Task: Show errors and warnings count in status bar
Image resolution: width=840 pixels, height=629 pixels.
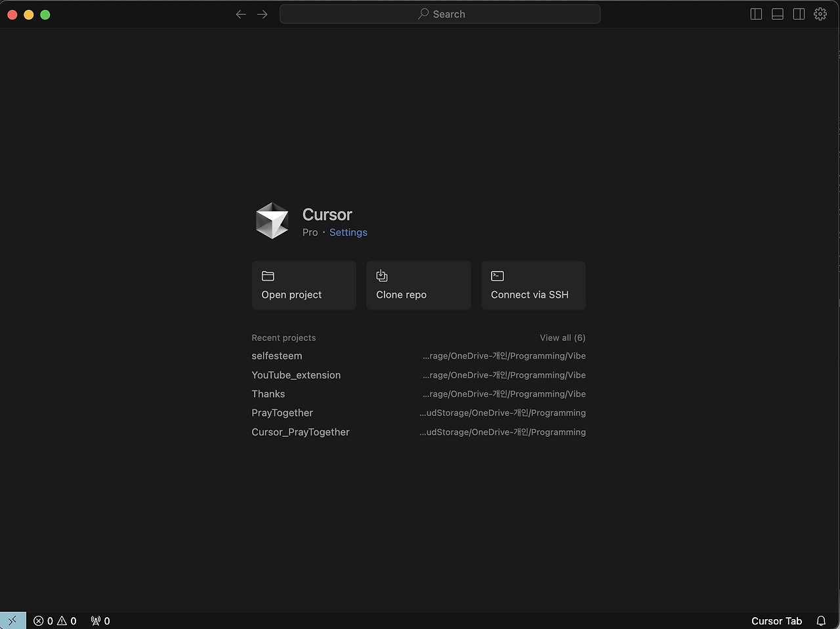Action: 55,621
